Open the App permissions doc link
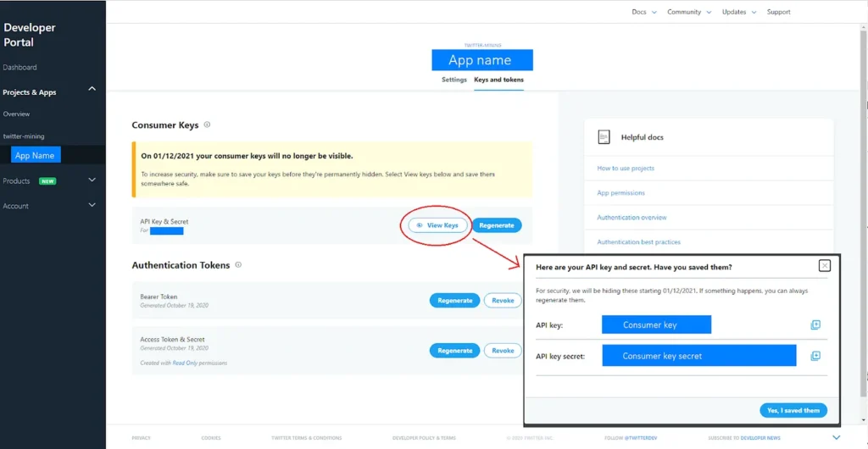The width and height of the screenshot is (868, 449). pyautogui.click(x=620, y=193)
